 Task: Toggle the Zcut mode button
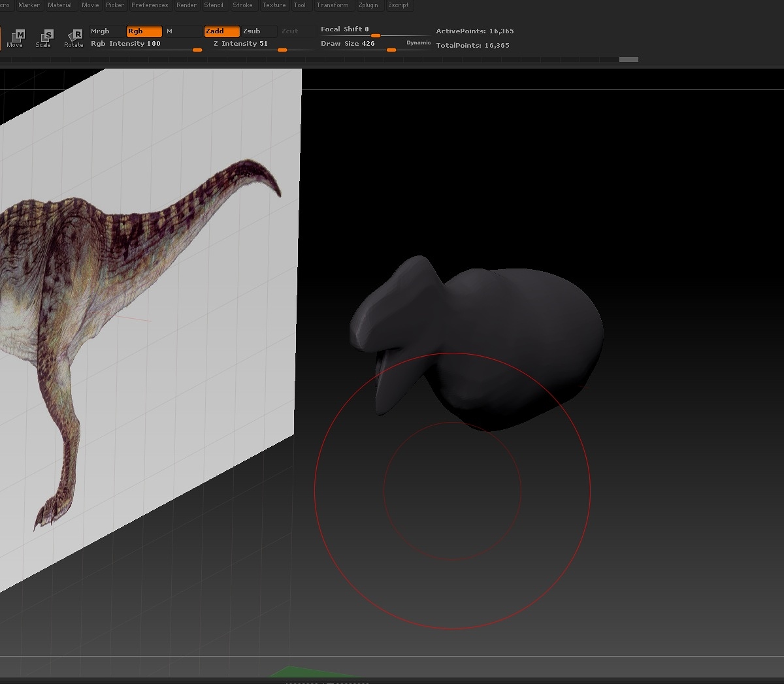[x=297, y=31]
